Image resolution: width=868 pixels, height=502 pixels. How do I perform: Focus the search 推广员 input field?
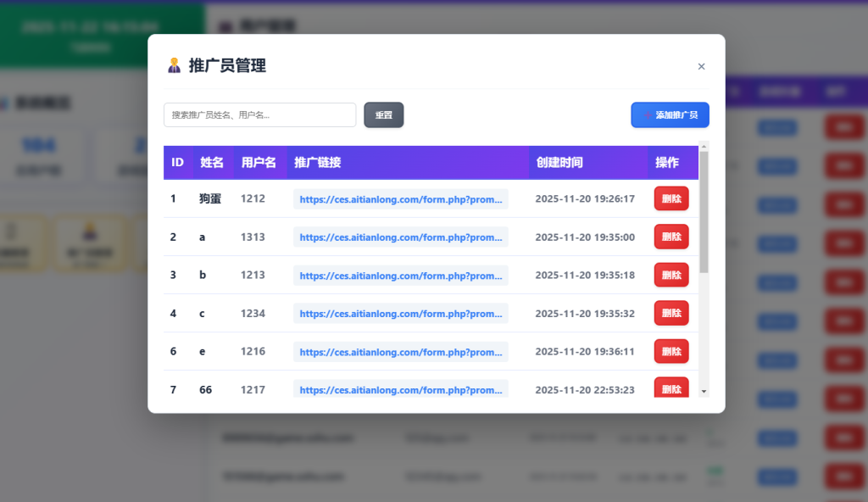click(259, 114)
